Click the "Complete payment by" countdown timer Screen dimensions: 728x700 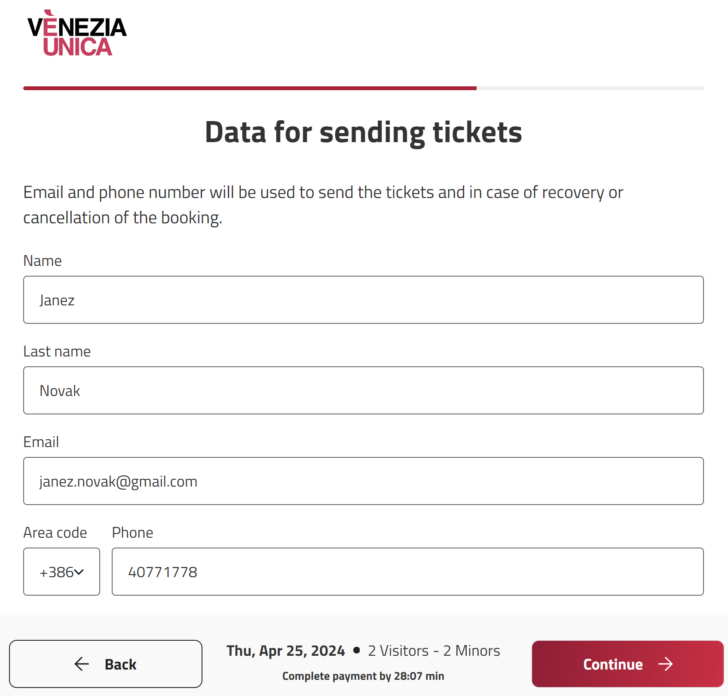coord(363,676)
